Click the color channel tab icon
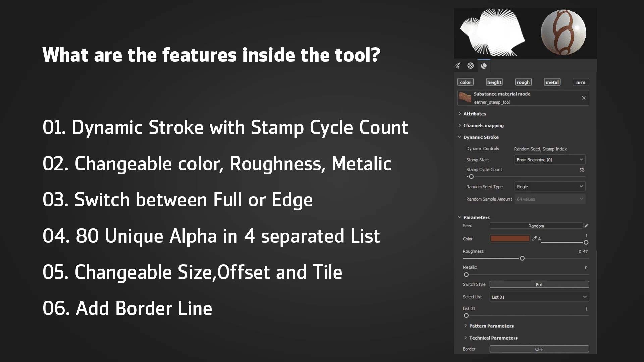This screenshot has height=362, width=644. click(x=465, y=82)
